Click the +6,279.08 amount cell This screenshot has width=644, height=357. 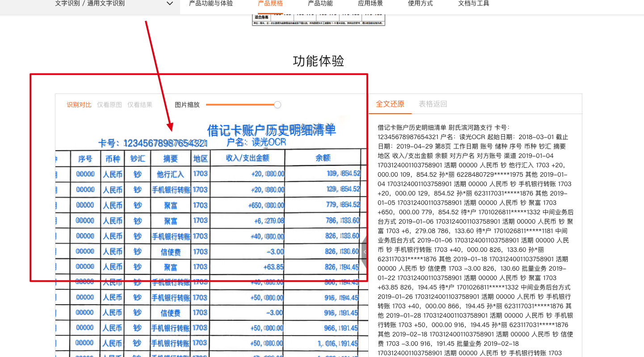[x=270, y=220]
